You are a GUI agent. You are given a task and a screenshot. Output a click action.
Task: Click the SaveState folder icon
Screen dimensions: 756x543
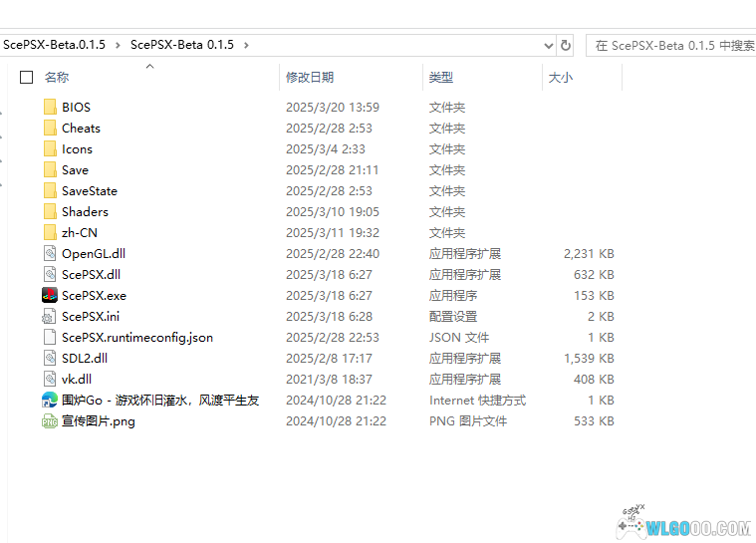coord(50,190)
